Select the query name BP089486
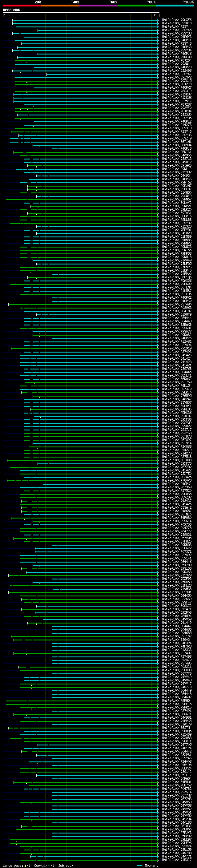This screenshot has height=868, width=197. (x=11, y=10)
